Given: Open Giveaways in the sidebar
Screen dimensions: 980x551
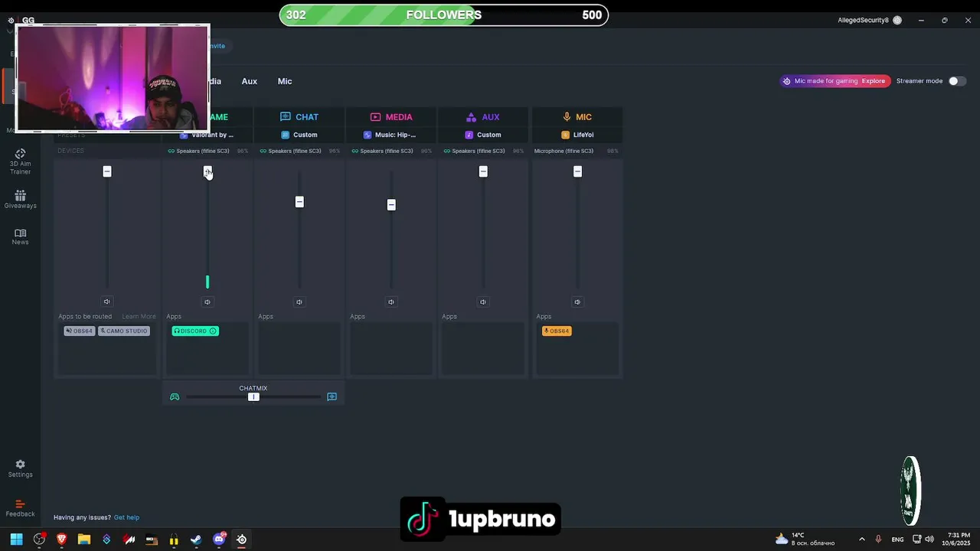Looking at the screenshot, I should [20, 200].
